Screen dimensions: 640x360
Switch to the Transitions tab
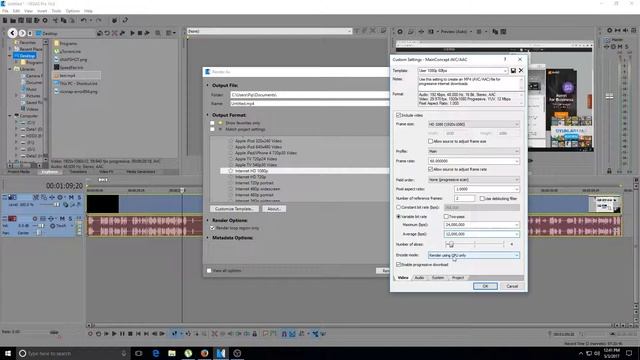coord(78,172)
